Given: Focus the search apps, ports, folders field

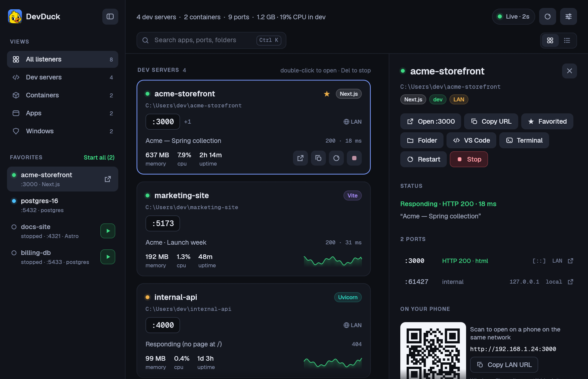Looking at the screenshot, I should (211, 40).
